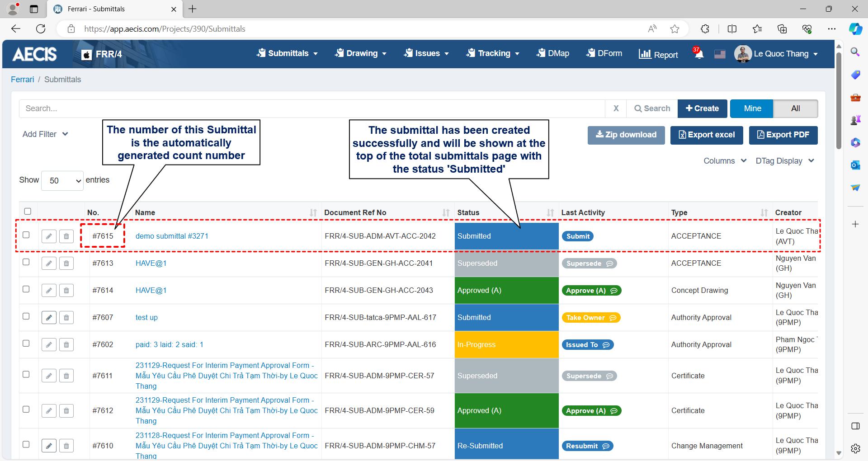Check the box for submittal #7615
Screen dimensions: 868x461
pos(26,235)
